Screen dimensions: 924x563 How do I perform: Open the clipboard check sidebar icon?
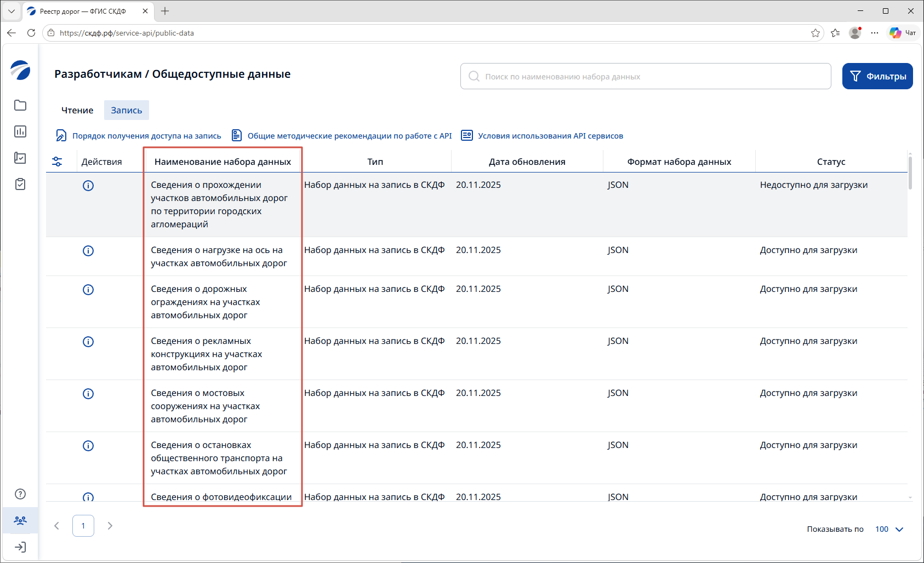(x=20, y=184)
